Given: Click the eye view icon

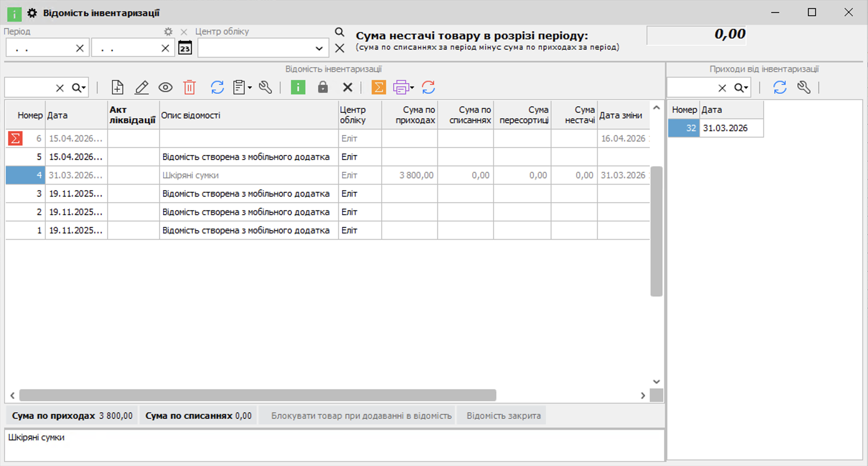Looking at the screenshot, I should [165, 87].
